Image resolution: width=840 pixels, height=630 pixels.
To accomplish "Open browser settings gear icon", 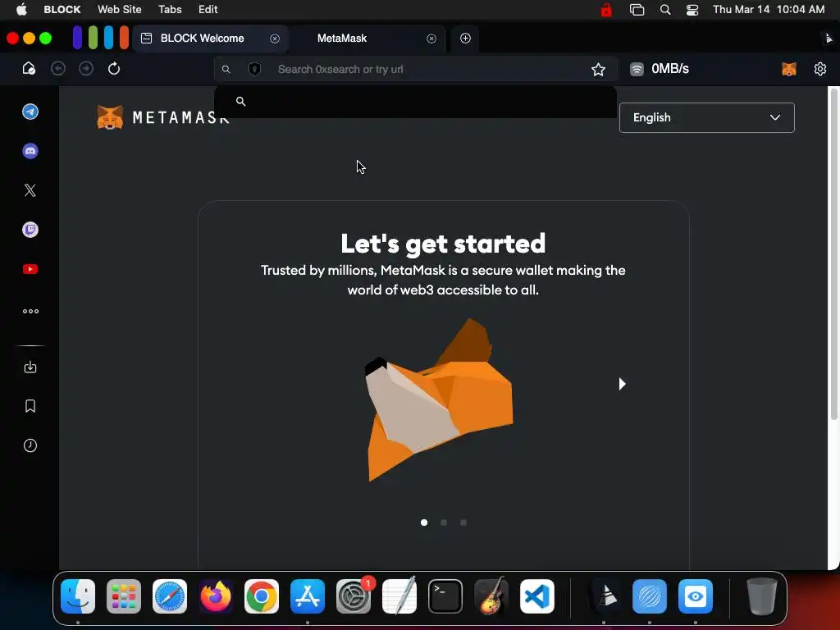I will (x=820, y=69).
